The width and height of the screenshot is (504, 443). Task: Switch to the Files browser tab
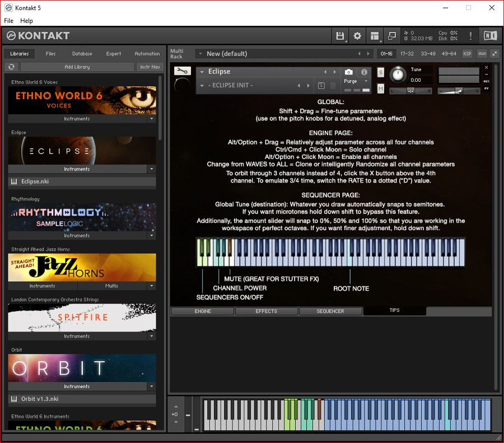[50, 54]
